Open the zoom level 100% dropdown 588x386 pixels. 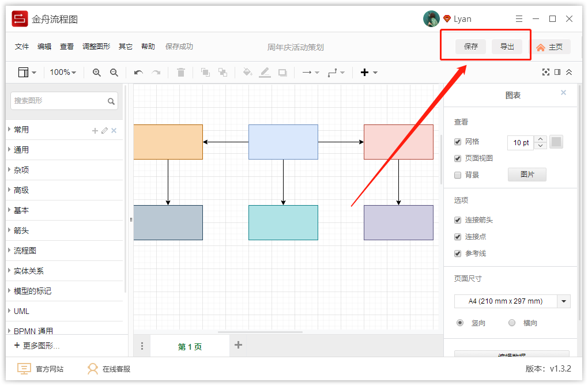(x=63, y=72)
